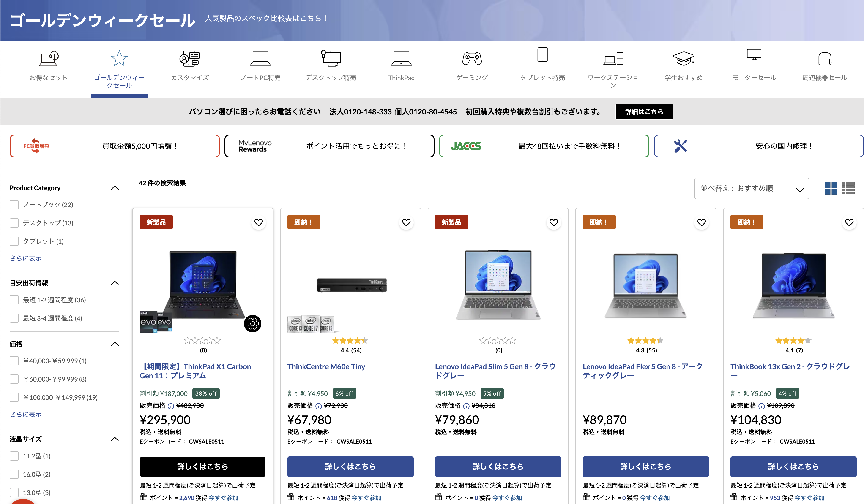Viewport: 864px width, 504px height.
Task: Click 詳しくはこちら for IdeaPad Slim 5
Action: 498,466
